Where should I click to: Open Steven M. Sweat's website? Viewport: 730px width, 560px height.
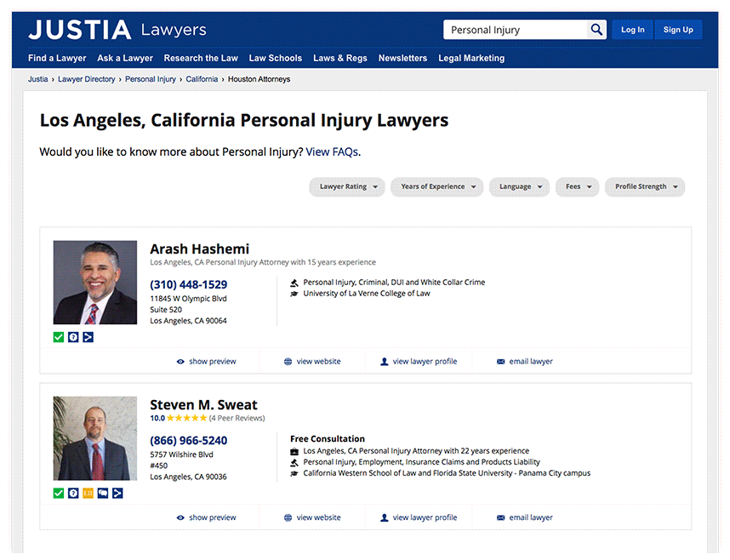pos(312,517)
